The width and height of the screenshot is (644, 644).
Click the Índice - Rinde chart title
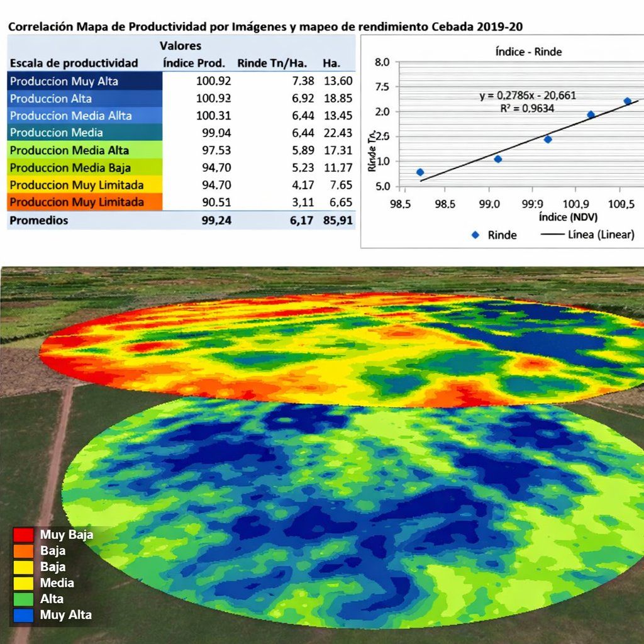pos(528,52)
